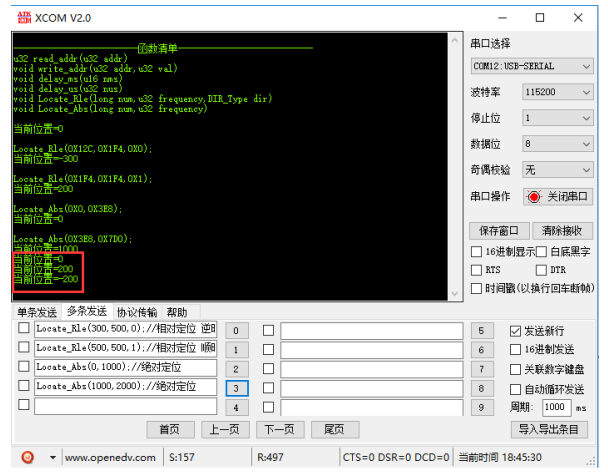Click the empty command field beside button 5
Image resolution: width=608 pixels, height=475 pixels.
tap(372, 331)
